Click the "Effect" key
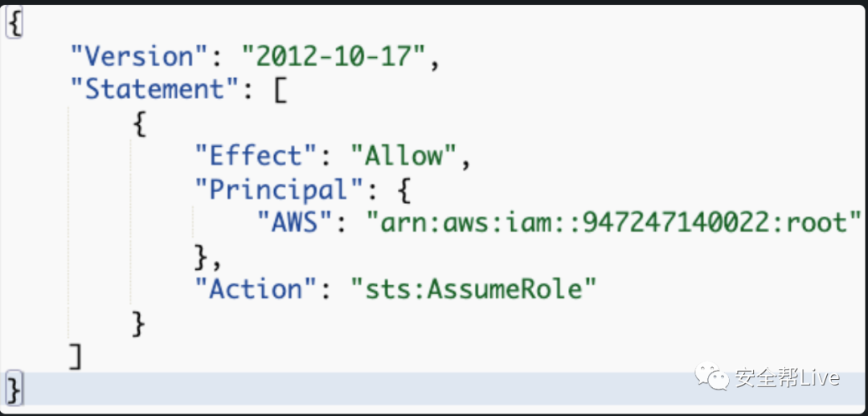The height and width of the screenshot is (416, 868). (x=256, y=157)
